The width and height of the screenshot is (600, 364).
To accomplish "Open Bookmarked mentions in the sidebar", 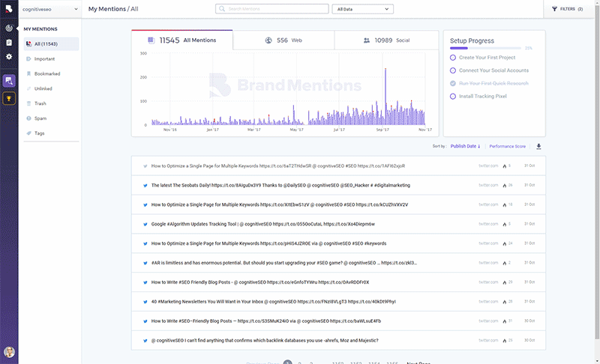I will click(46, 73).
